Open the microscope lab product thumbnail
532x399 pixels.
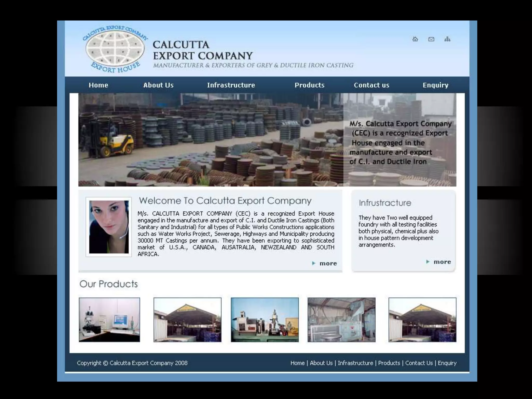click(109, 320)
